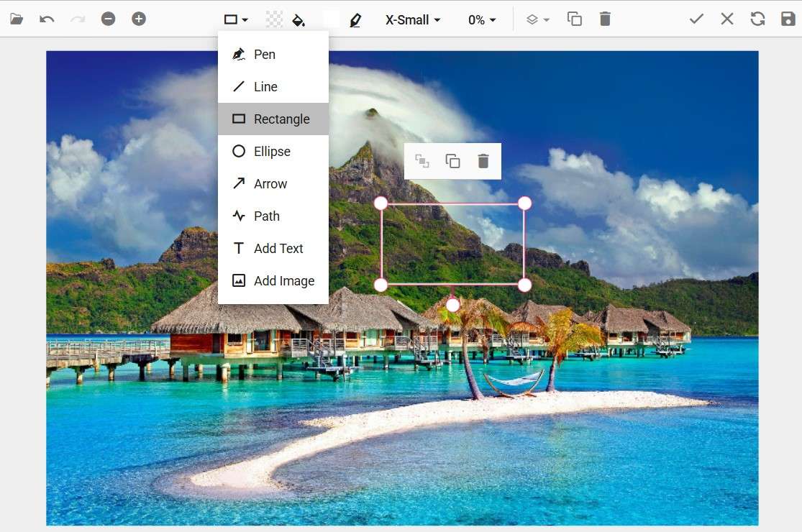Undo the last action
This screenshot has height=532, width=802.
pyautogui.click(x=47, y=19)
